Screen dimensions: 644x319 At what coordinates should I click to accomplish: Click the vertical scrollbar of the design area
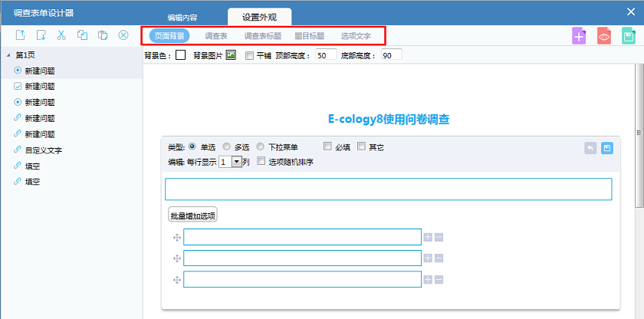pyautogui.click(x=639, y=136)
